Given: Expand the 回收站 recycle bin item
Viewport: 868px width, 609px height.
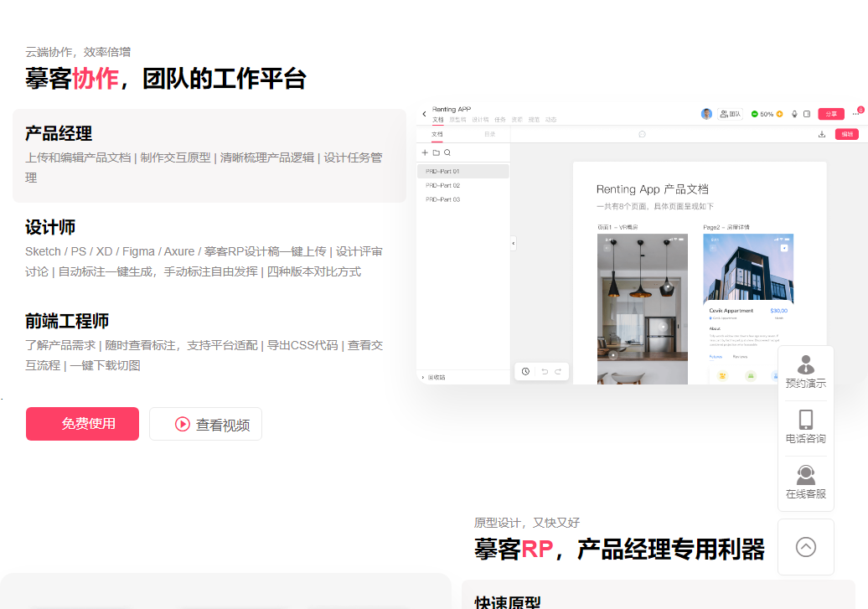Looking at the screenshot, I should [x=433, y=377].
